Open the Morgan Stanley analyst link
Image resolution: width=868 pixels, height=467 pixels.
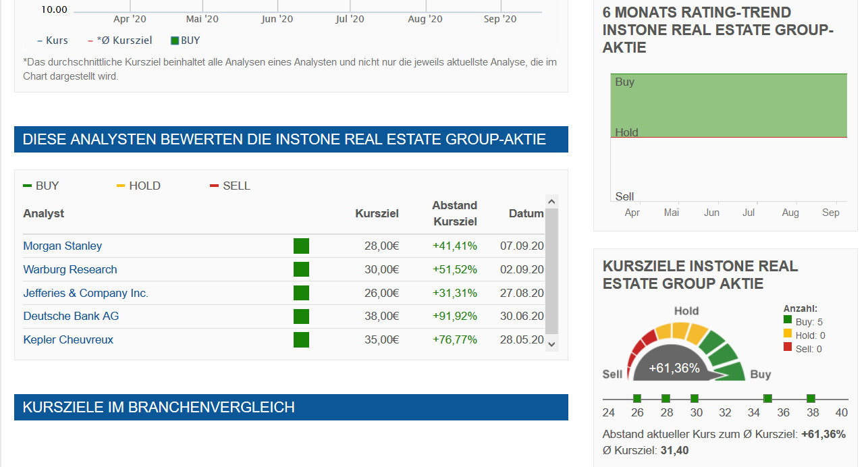click(x=63, y=246)
